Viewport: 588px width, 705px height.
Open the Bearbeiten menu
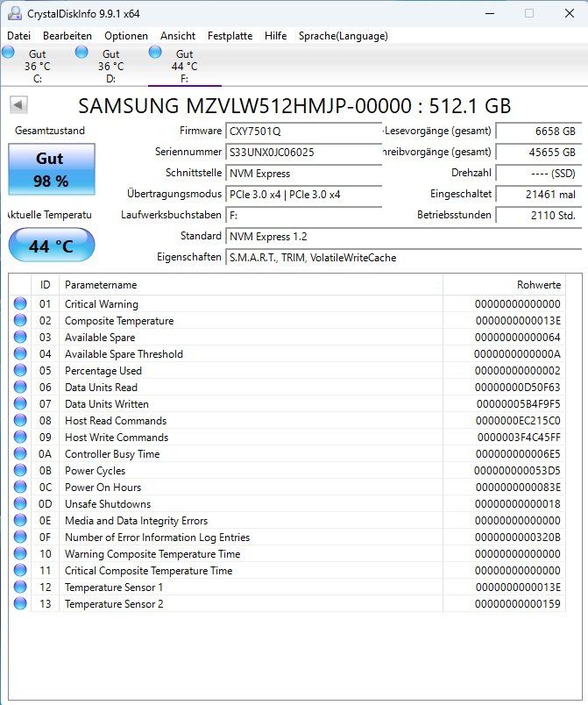tap(67, 36)
